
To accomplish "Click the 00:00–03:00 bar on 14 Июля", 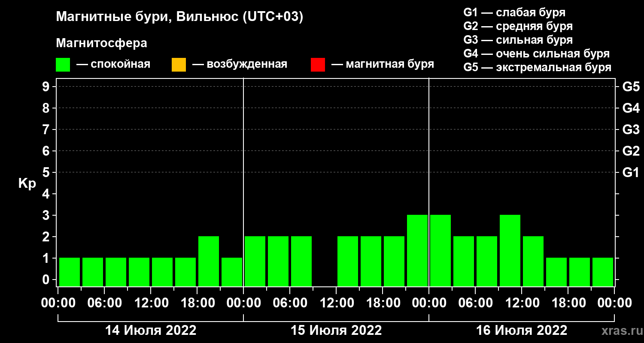I will pos(70,272).
